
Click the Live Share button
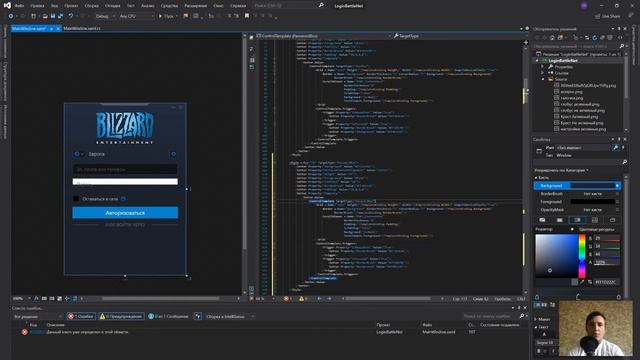point(607,16)
